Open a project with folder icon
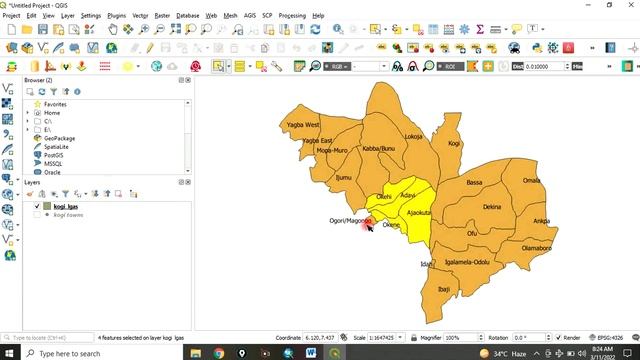 [27, 29]
